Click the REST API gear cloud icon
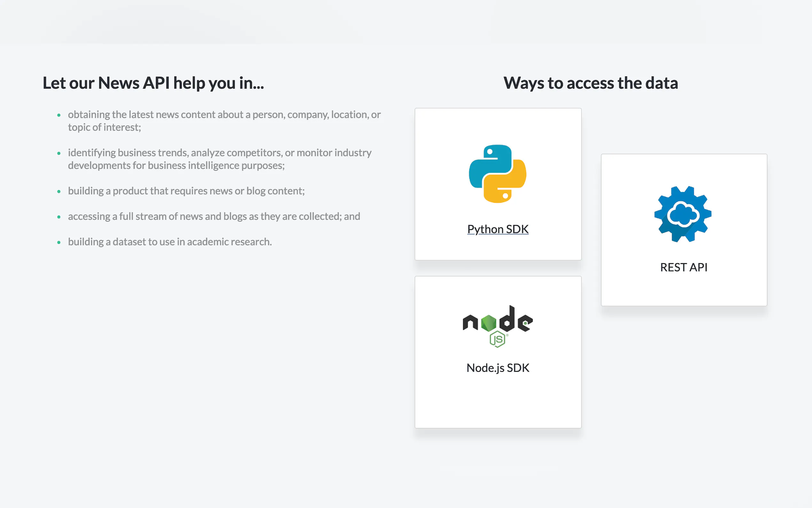812x508 pixels. 683,214
